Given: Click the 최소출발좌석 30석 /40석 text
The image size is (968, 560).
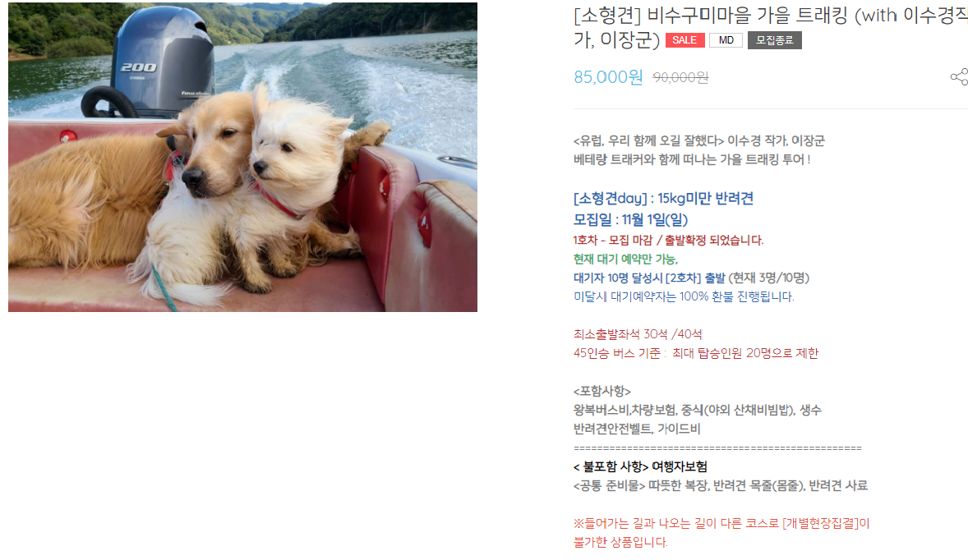Looking at the screenshot, I should point(638,334).
